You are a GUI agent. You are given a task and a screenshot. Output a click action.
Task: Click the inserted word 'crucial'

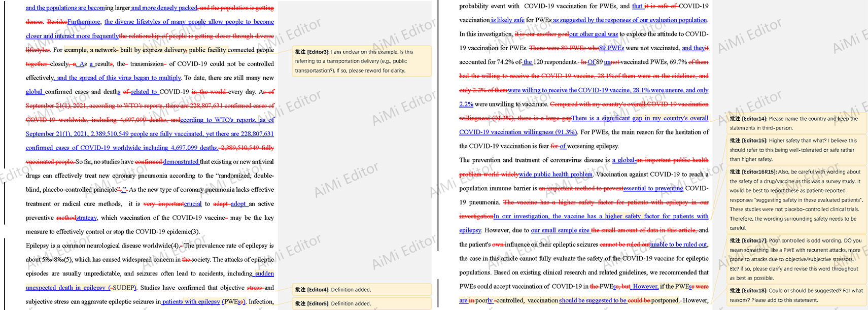[193, 204]
